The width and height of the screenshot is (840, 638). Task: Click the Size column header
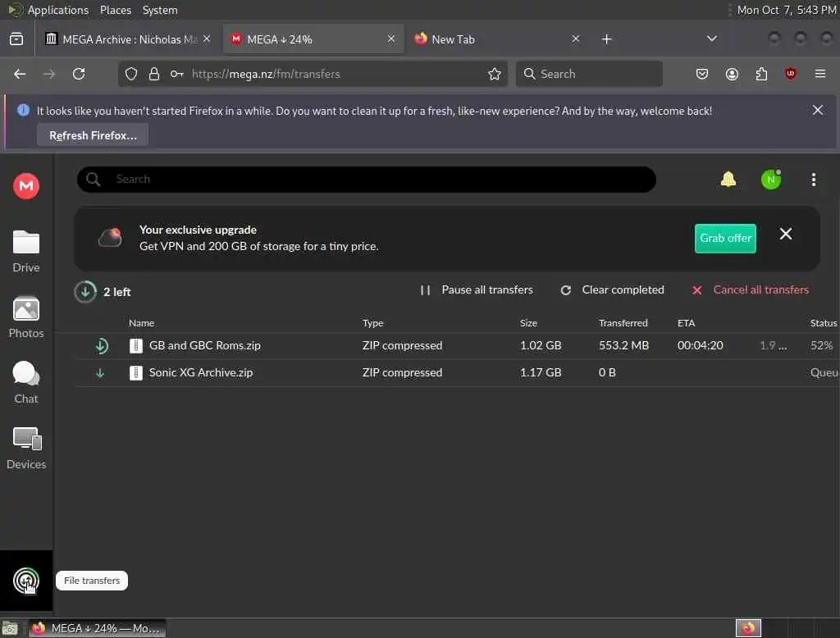(528, 323)
